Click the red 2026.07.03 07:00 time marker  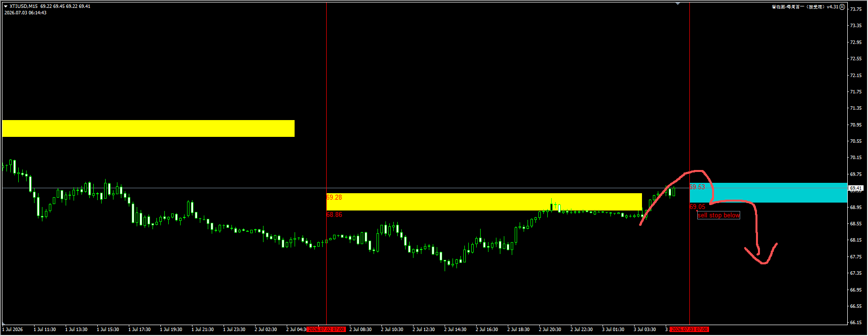(689, 329)
